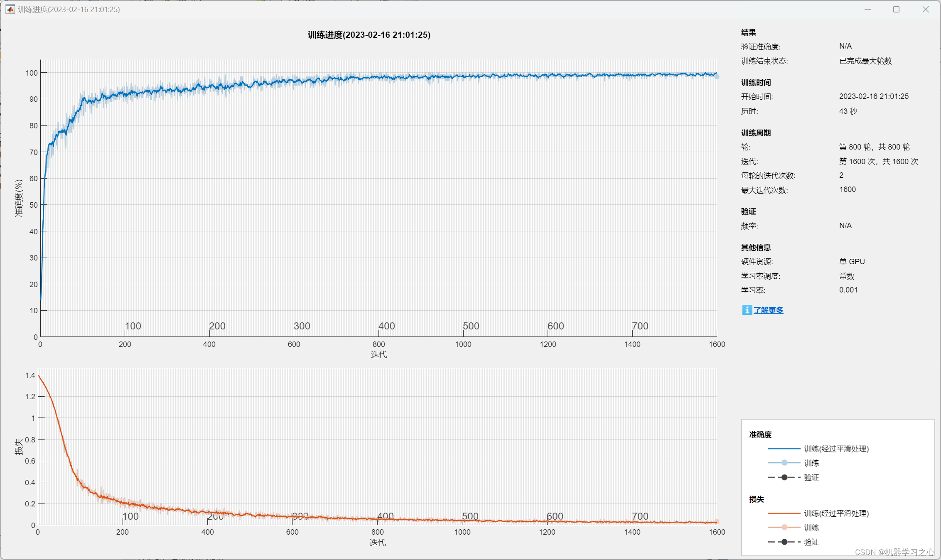The width and height of the screenshot is (941, 560).
Task: Click the MATLAB logo in title bar
Action: 10,9
